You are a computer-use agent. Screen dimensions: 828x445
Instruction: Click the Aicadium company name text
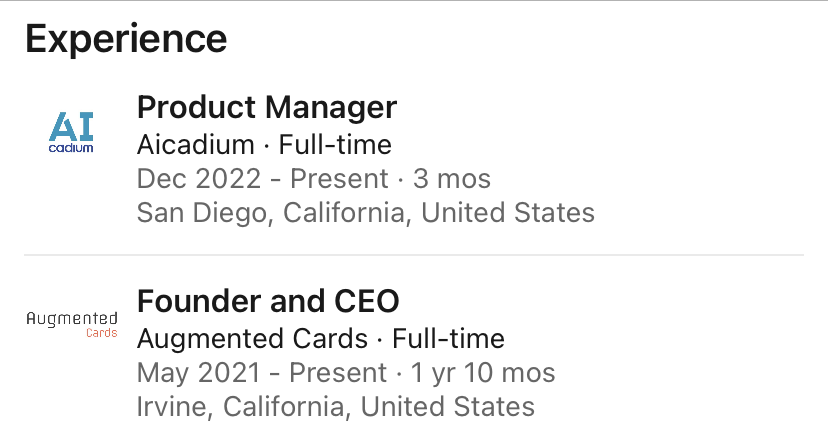click(x=195, y=145)
